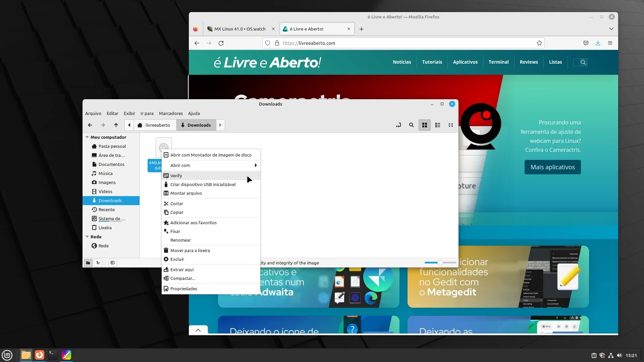Select Renomear in context menu
This screenshot has height=362, width=644.
pyautogui.click(x=211, y=240)
